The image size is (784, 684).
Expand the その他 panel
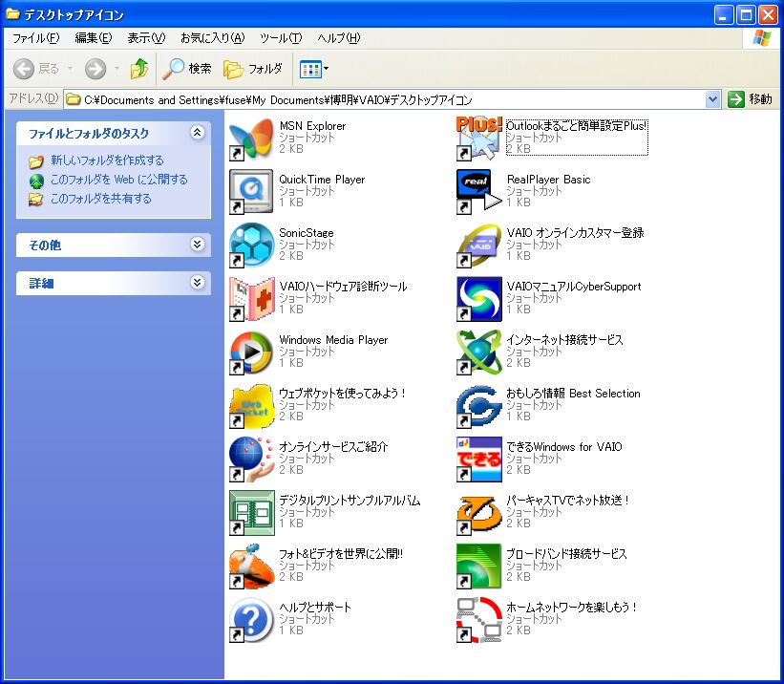[197, 245]
